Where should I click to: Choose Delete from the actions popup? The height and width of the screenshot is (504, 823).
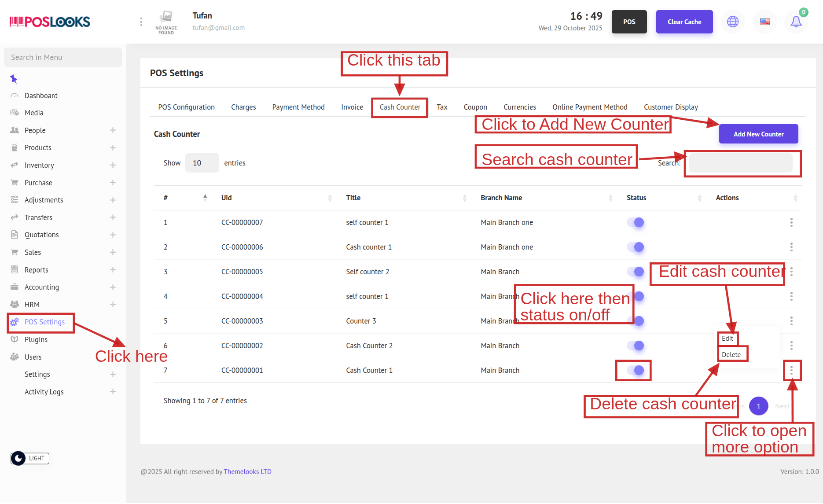pyautogui.click(x=731, y=355)
